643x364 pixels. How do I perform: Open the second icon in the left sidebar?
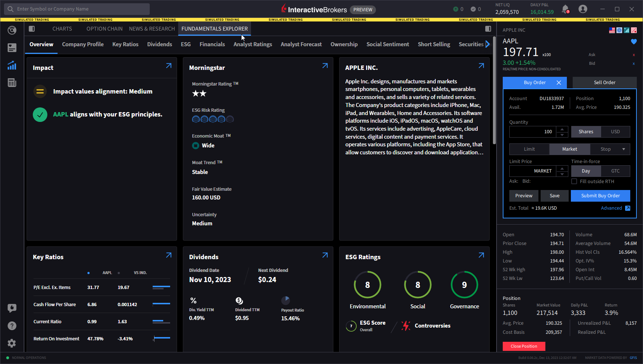(12, 48)
